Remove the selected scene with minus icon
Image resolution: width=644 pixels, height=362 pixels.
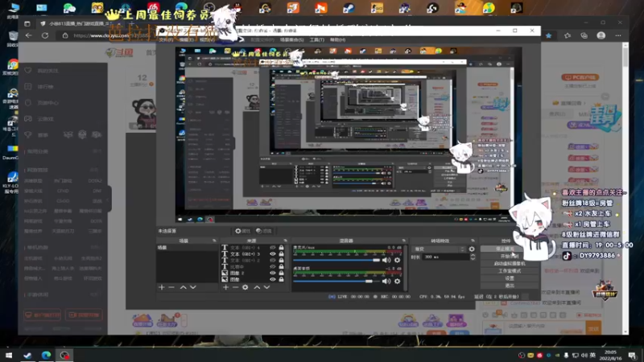point(171,287)
